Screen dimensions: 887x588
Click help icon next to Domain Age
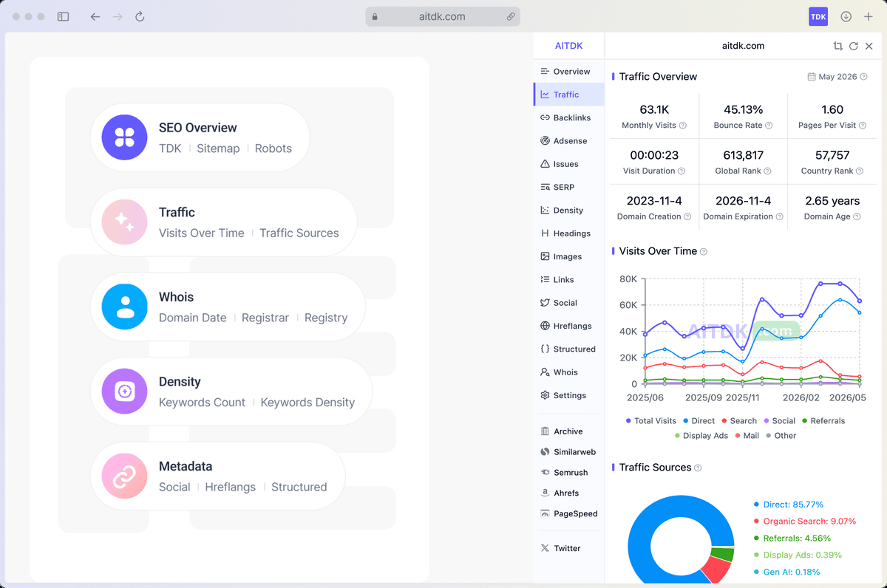click(x=857, y=217)
